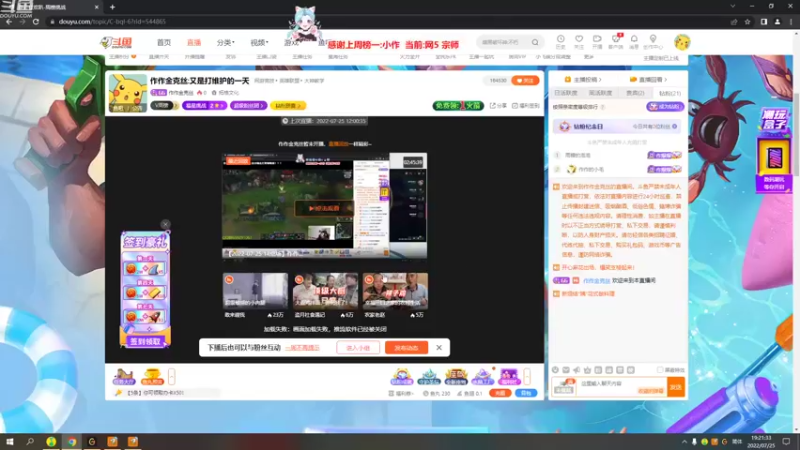This screenshot has width=800, height=450.
Task: Open the 超级粉丝团 purple pill
Action: [x=248, y=106]
